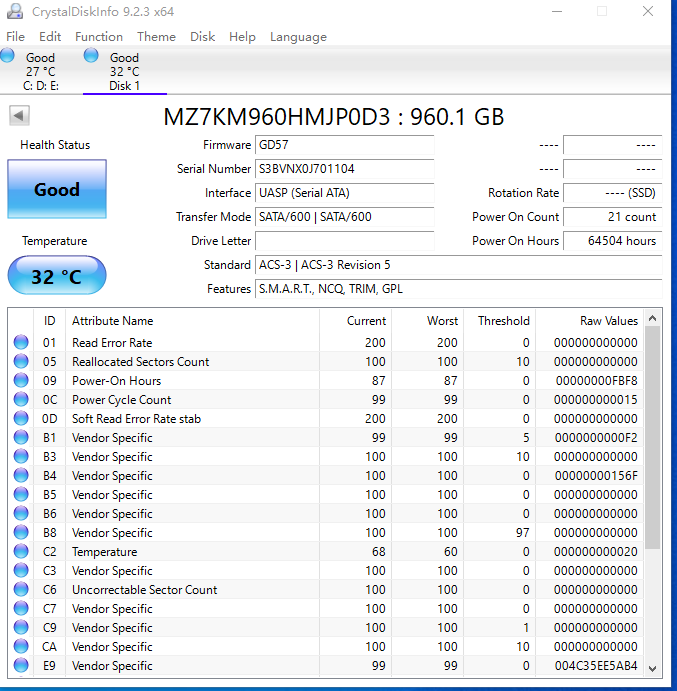Viewport: 677px width, 691px height.
Task: Click the status orb for attribute C3
Action: tap(21, 570)
